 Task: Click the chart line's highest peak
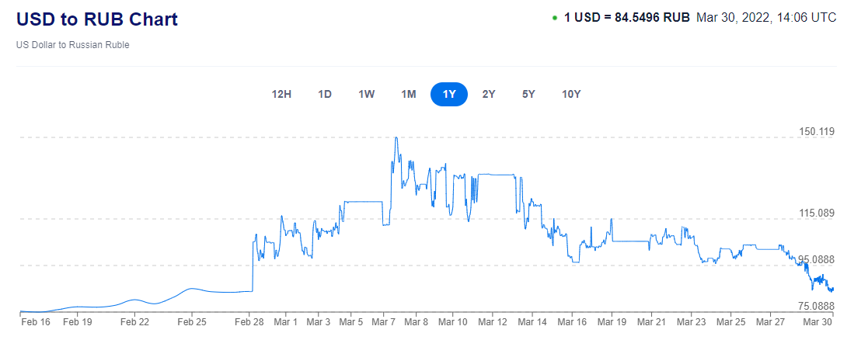click(396, 138)
